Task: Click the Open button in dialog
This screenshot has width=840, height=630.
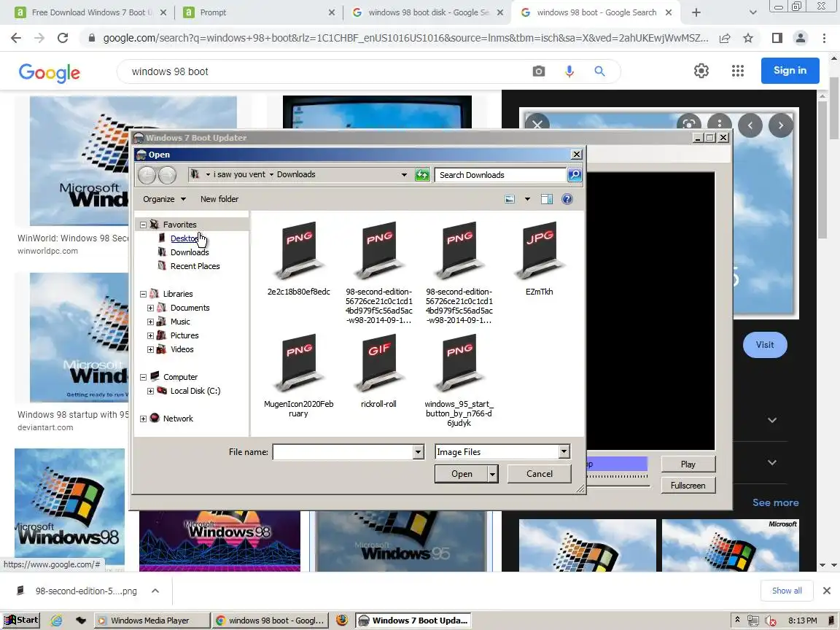Action: coord(462,474)
